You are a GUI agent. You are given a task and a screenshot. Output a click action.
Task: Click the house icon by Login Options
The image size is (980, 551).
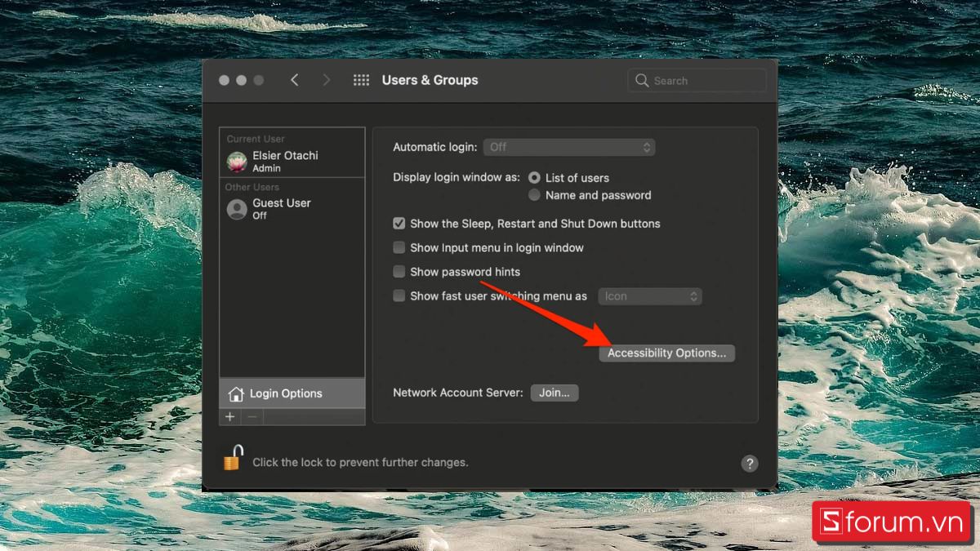[x=236, y=394]
